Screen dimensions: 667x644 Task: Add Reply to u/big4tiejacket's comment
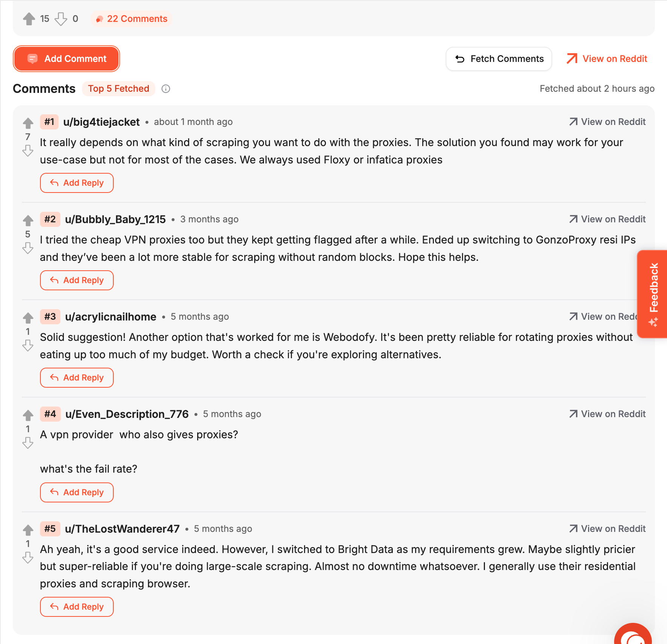77,183
